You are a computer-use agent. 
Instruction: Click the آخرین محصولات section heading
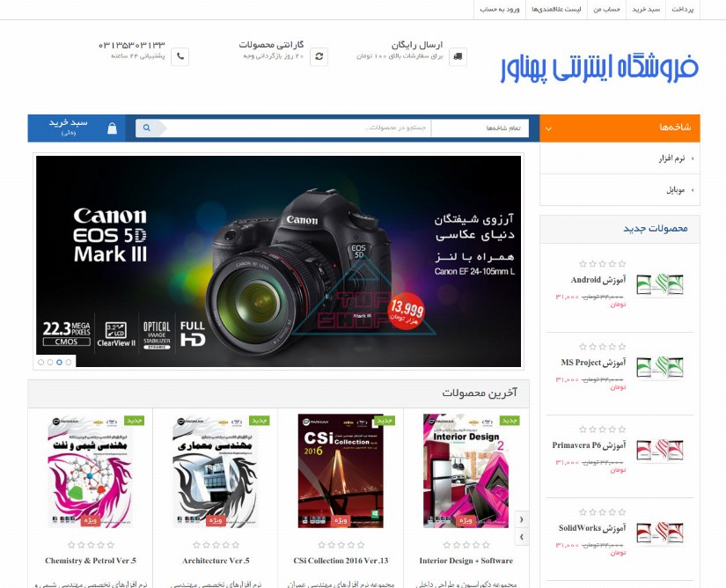click(480, 393)
